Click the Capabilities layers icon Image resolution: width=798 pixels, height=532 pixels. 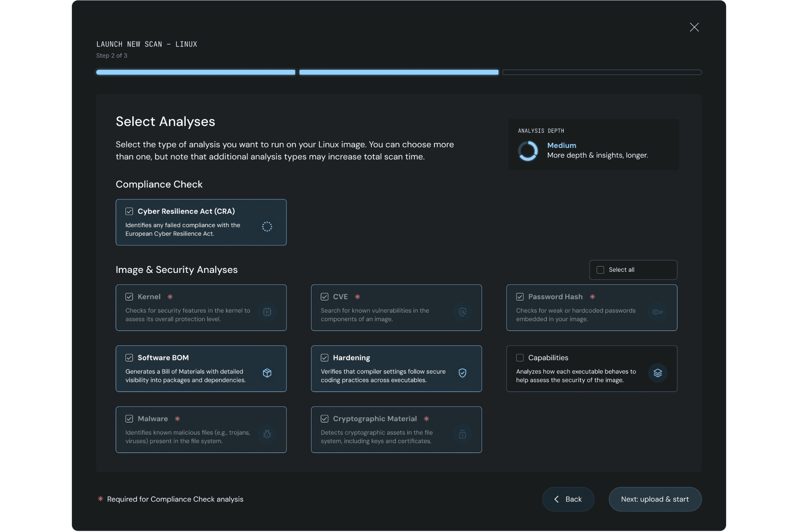pos(658,373)
